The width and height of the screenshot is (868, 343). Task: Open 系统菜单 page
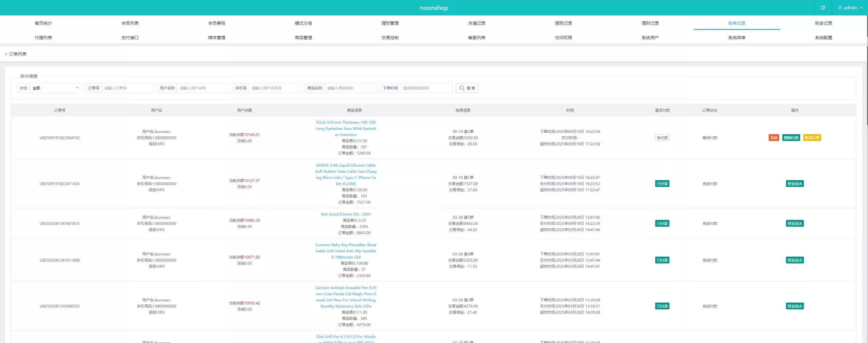coord(737,38)
